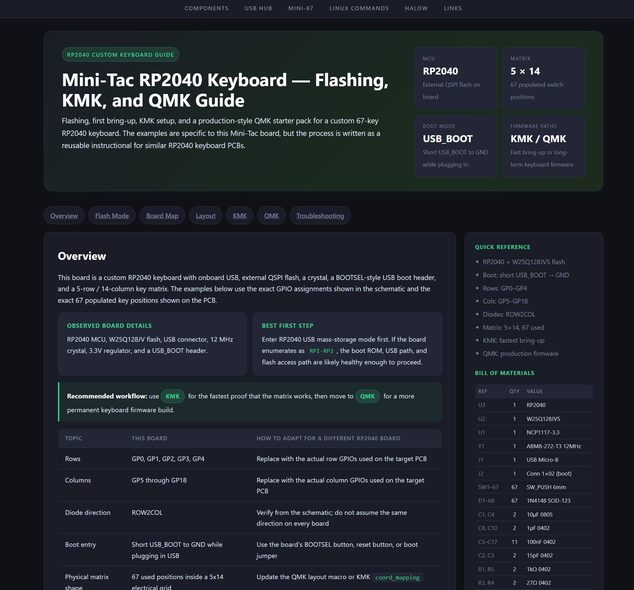Click the RP2040 Custom Keyboard Guide badge
This screenshot has width=634, height=590.
[120, 55]
